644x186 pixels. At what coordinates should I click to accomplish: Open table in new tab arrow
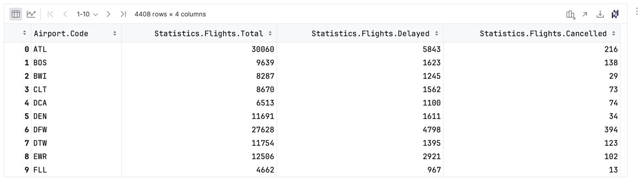[585, 14]
